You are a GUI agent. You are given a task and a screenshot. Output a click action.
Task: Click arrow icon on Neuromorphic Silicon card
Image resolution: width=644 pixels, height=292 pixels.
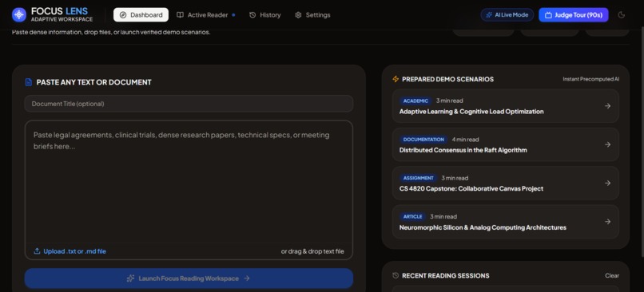(x=607, y=222)
